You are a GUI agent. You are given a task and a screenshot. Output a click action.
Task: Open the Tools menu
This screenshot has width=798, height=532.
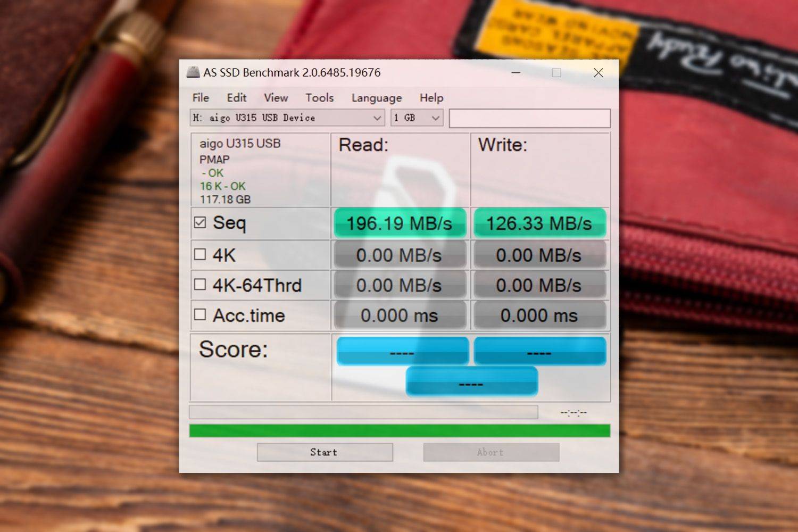click(320, 98)
